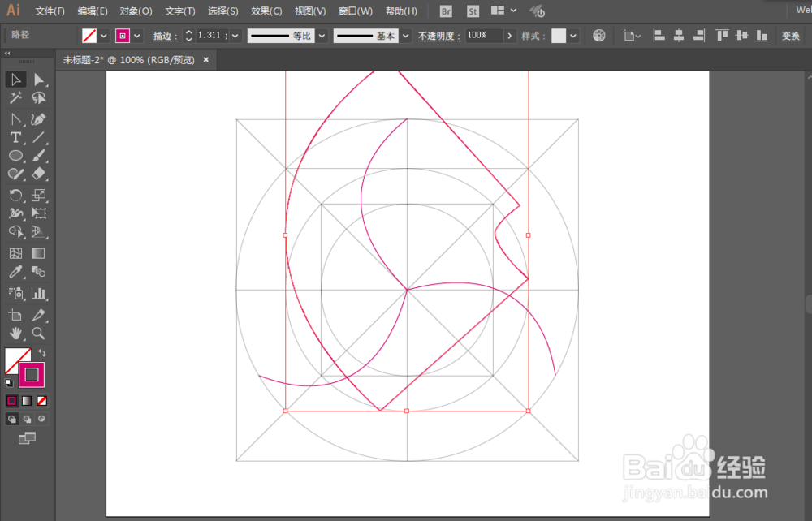Expand the fill color dropdown in control bar
The image size is (812, 521).
coord(104,36)
